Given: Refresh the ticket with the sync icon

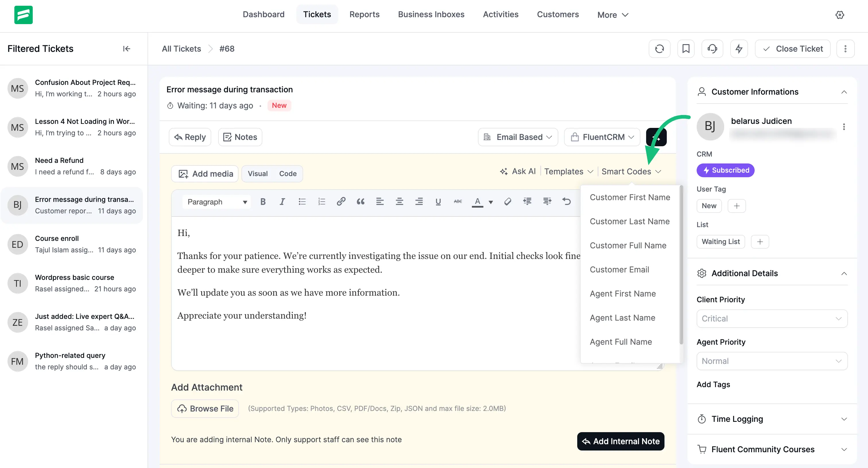Looking at the screenshot, I should [659, 49].
